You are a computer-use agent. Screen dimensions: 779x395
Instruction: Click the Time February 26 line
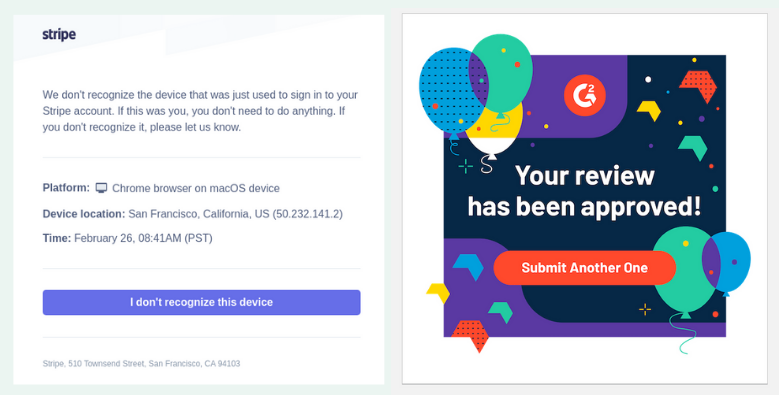pos(128,238)
